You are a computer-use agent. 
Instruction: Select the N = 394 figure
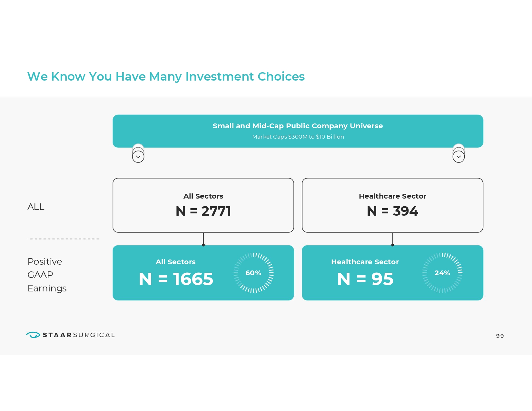(x=392, y=211)
